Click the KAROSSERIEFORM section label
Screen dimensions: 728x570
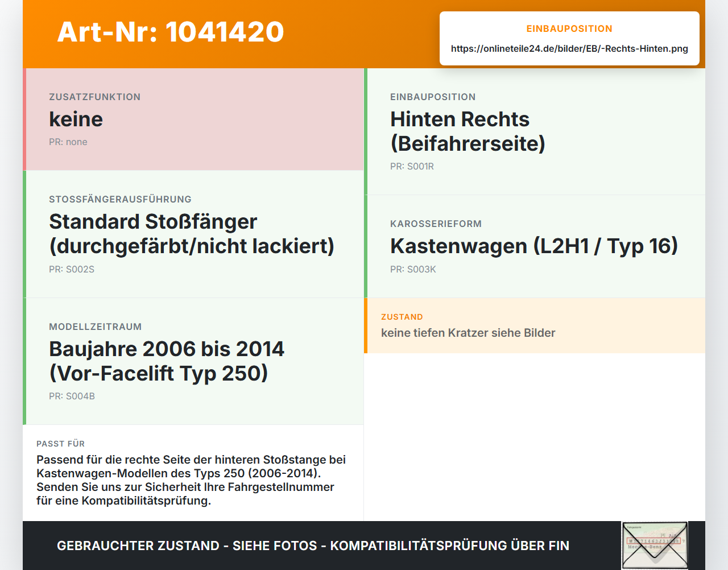pyautogui.click(x=436, y=224)
